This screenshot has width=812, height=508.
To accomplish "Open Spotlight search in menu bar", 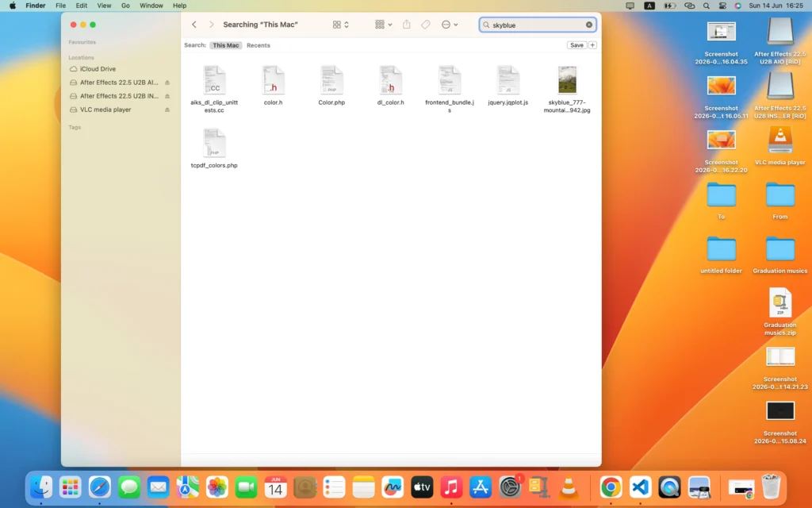I will (x=707, y=6).
